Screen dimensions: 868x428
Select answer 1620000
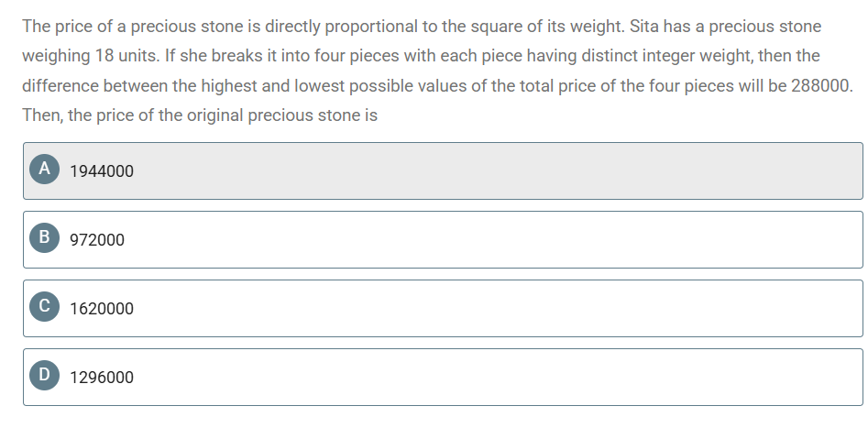pyautogui.click(x=102, y=309)
